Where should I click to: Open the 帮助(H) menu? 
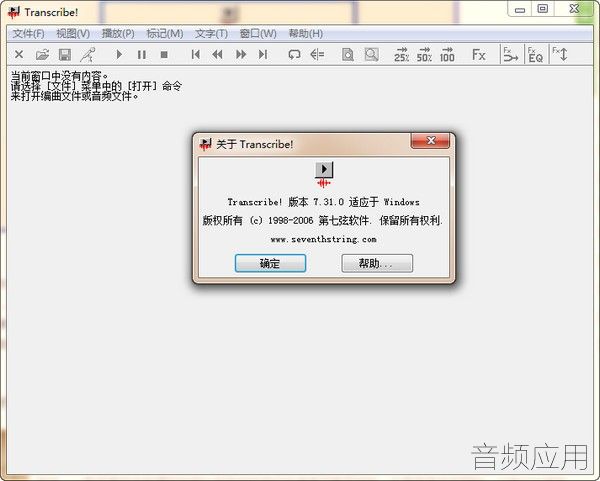click(306, 34)
